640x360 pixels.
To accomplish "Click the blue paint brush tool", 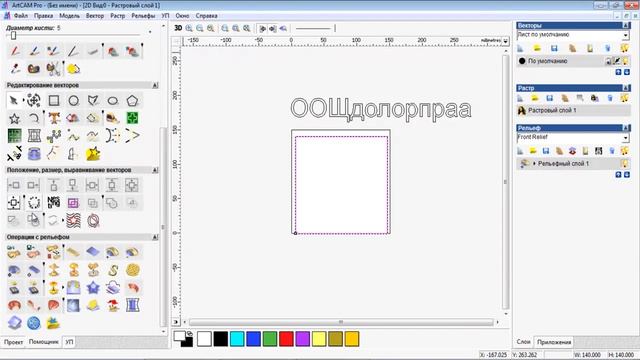I will 34,51.
